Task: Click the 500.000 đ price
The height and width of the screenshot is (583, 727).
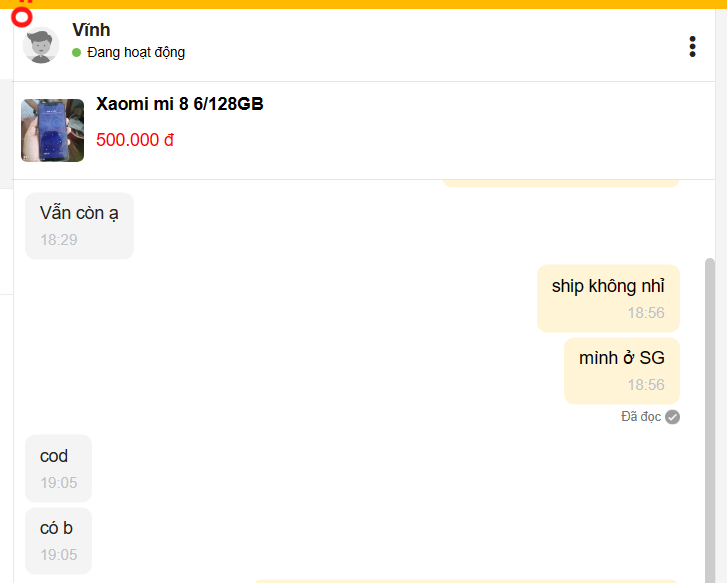Action: 135,140
